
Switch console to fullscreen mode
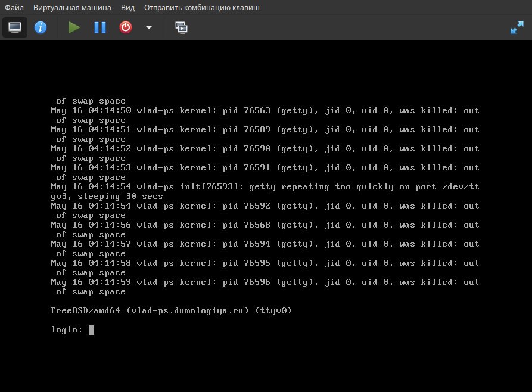click(517, 27)
